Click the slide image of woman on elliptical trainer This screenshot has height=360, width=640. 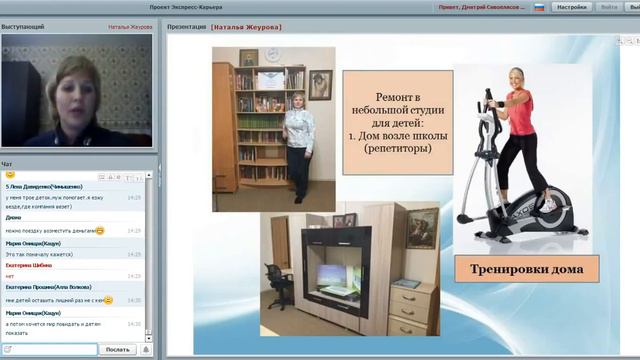pyautogui.click(x=523, y=159)
